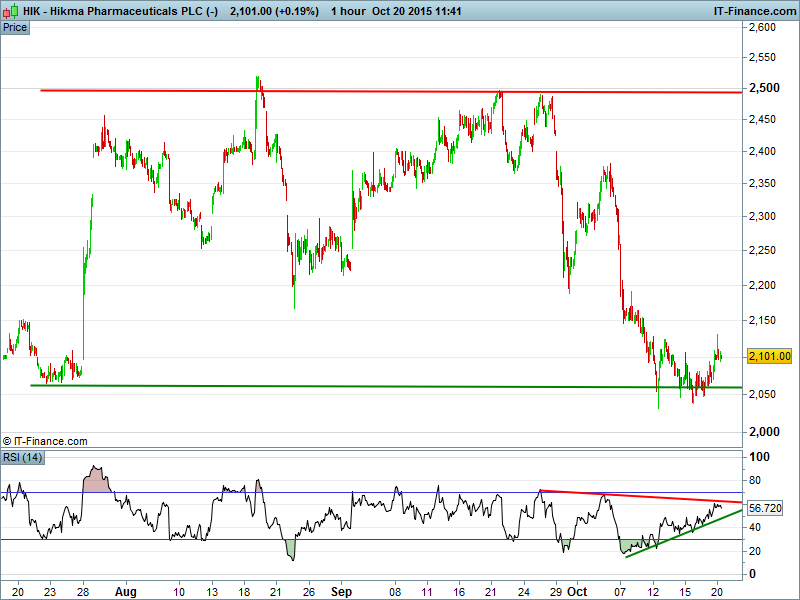
Task: Click the 2,101.00 (+0.19%) price readout
Action: coord(259,10)
